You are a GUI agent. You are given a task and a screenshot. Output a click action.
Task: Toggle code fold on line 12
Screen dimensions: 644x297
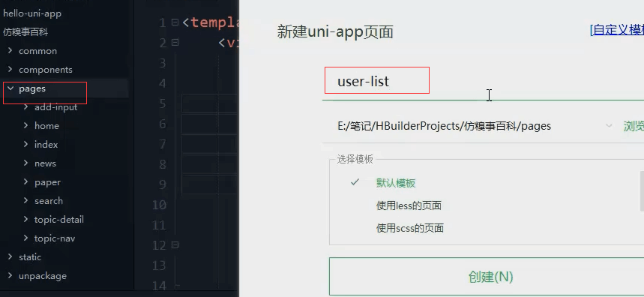click(x=175, y=244)
